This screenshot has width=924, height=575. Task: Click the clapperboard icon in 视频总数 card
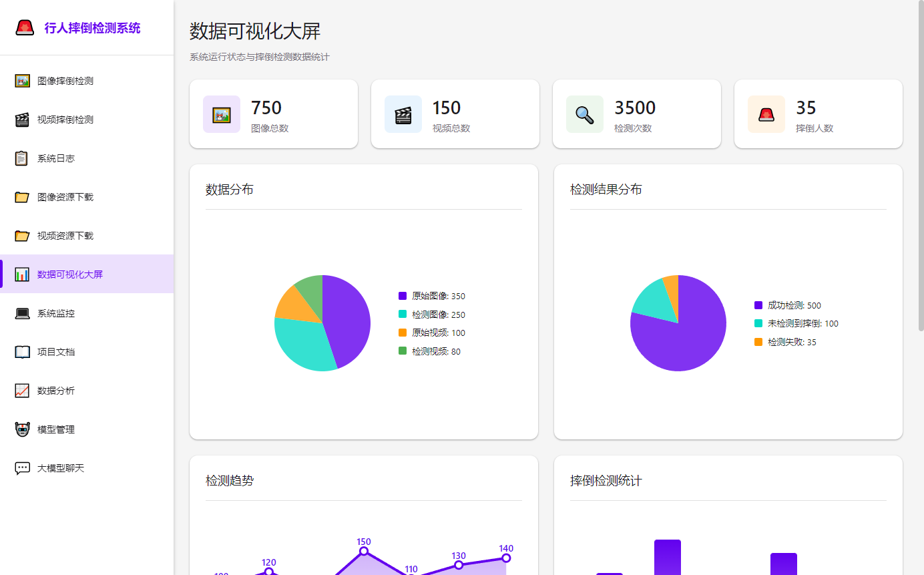coord(403,115)
